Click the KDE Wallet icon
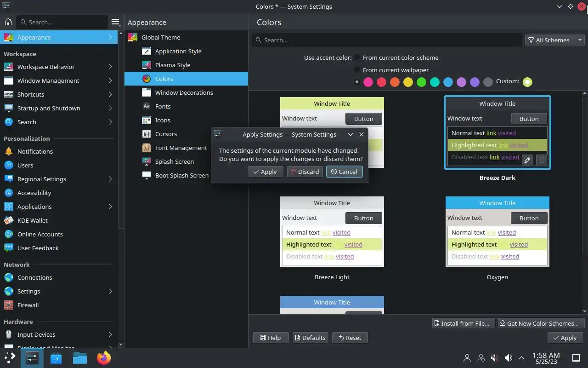The image size is (588, 368). pos(8,220)
